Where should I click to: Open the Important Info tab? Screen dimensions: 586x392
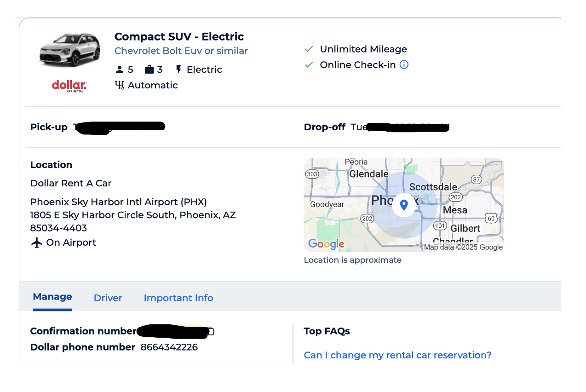(178, 298)
